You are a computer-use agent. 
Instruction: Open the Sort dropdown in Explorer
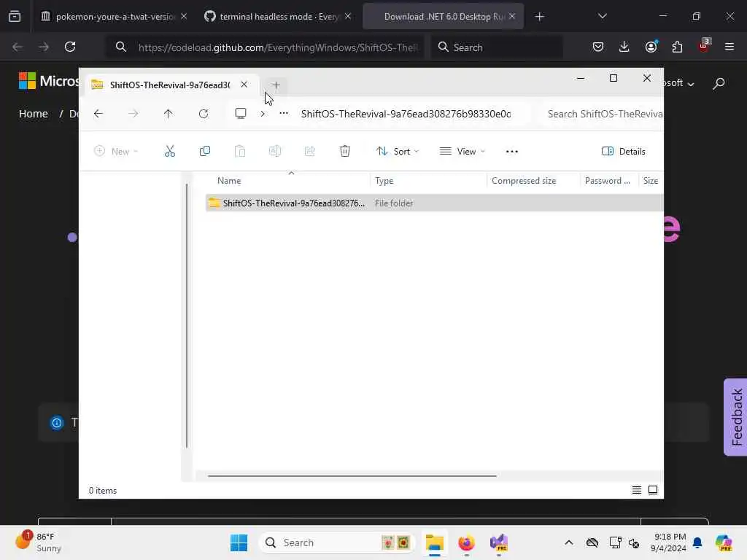(398, 152)
